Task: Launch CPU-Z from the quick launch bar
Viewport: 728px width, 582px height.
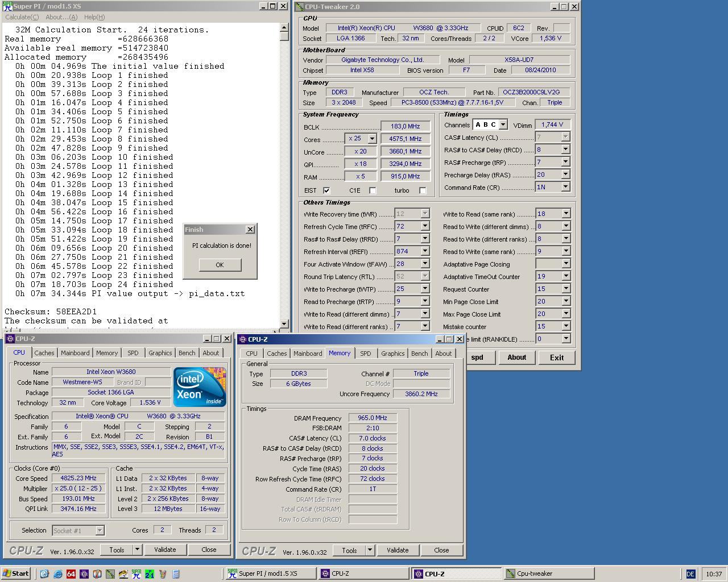Action: point(84,573)
